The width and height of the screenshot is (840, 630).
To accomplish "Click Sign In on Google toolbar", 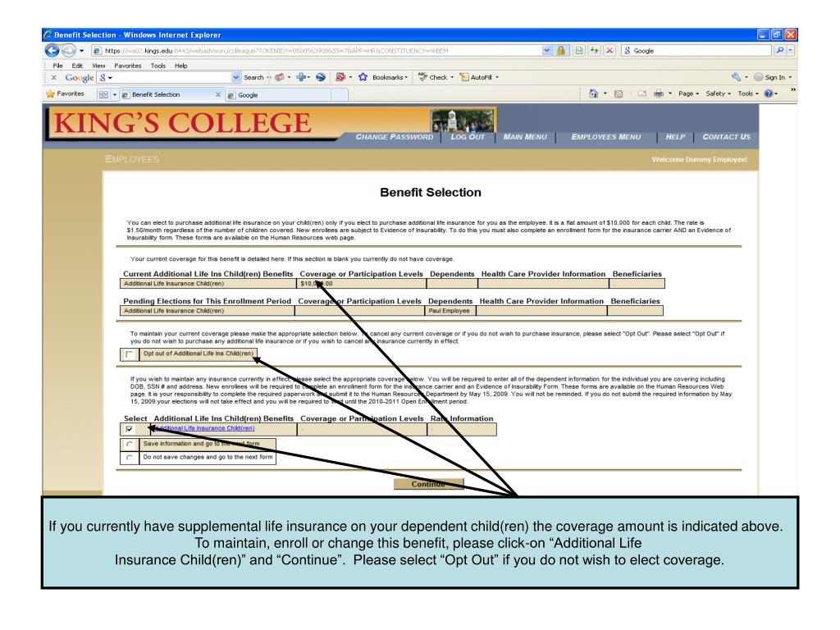I will 771,77.
